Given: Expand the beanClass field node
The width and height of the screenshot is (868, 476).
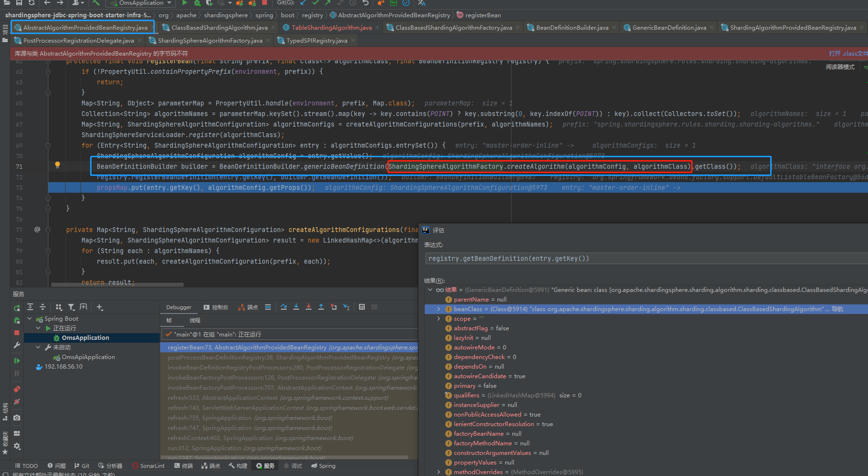Looking at the screenshot, I should point(439,309).
